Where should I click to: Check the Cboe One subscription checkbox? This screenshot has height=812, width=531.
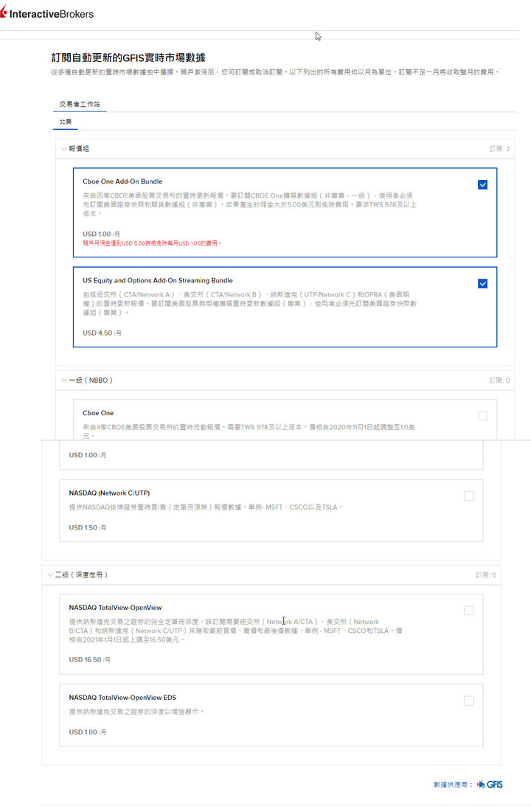click(482, 416)
